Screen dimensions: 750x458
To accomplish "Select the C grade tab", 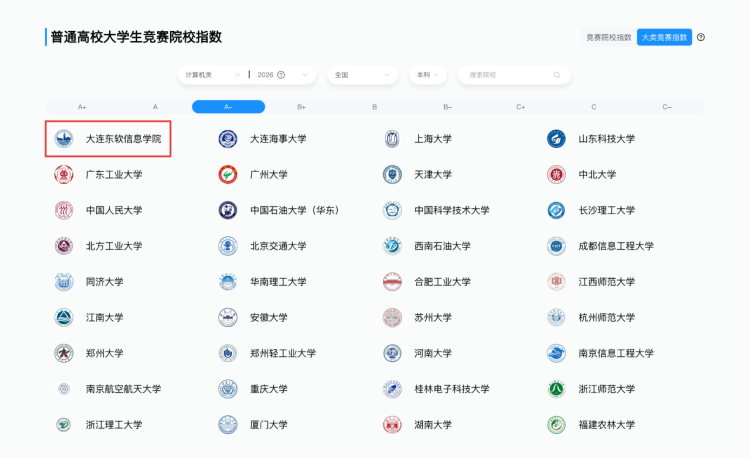I will [x=594, y=107].
